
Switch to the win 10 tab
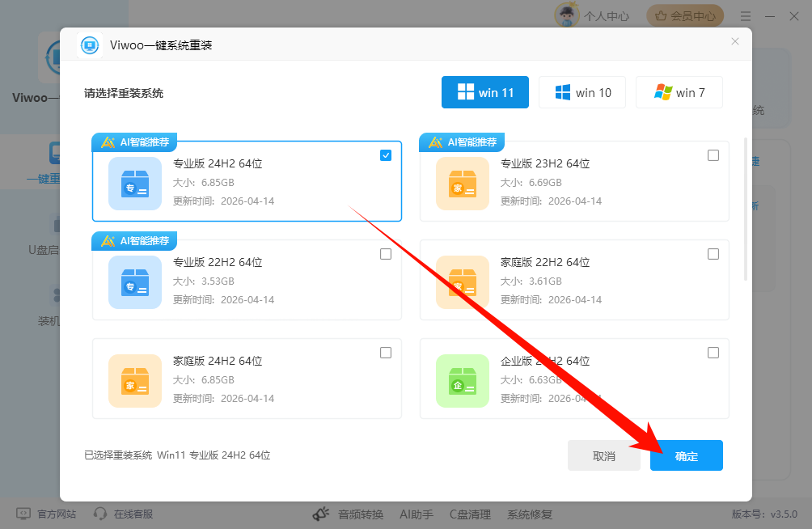(582, 92)
